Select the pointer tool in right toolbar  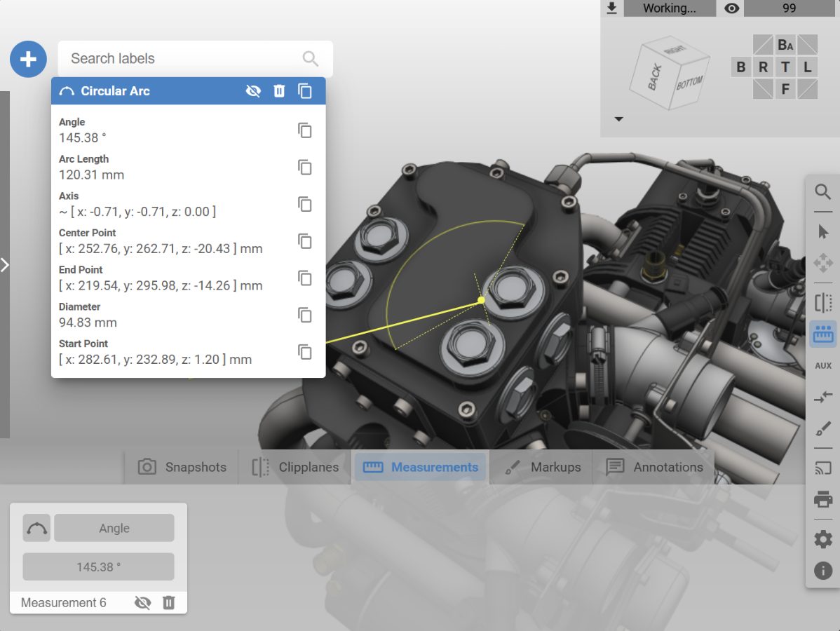[x=823, y=232]
